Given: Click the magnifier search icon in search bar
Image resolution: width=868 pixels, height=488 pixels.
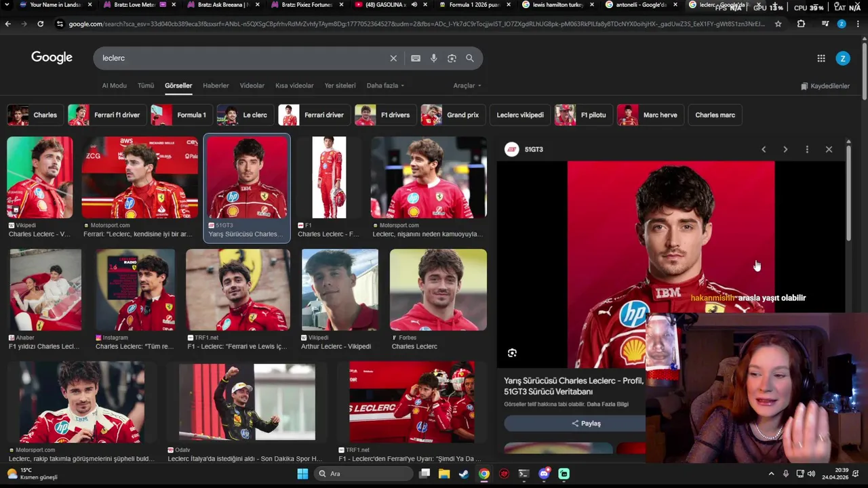Looking at the screenshot, I should tap(470, 58).
